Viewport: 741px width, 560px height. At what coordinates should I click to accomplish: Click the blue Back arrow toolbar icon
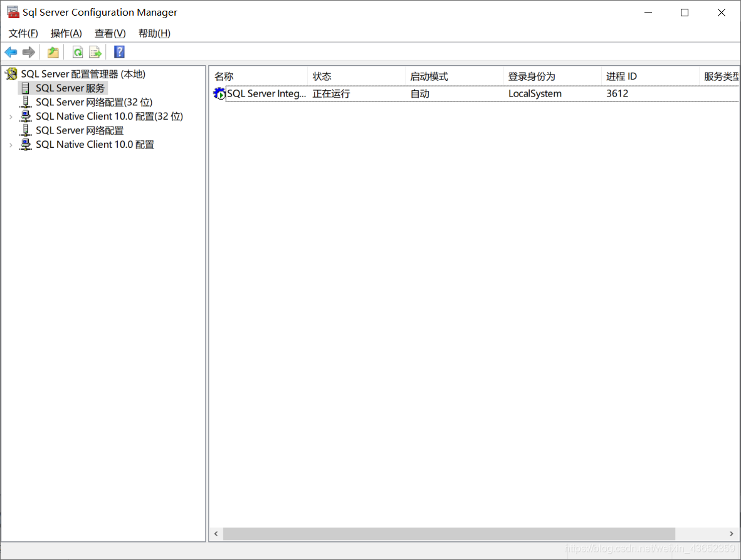pos(11,53)
